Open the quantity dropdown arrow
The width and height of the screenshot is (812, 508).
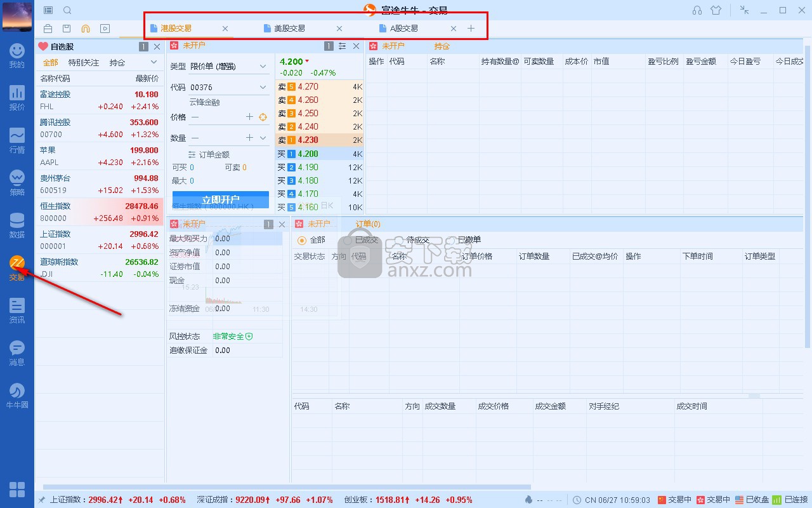point(263,138)
